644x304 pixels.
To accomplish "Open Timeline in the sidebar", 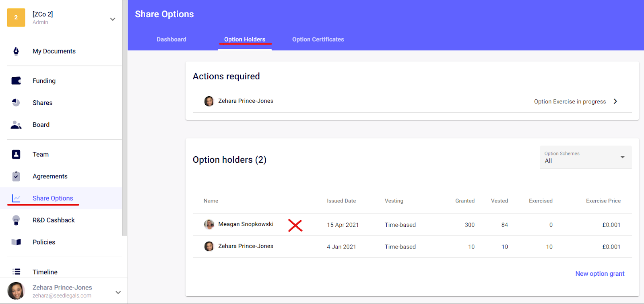I will click(45, 272).
